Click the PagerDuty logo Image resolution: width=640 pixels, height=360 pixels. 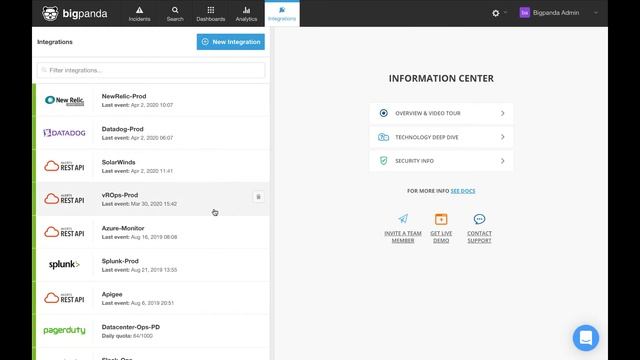pos(64,330)
